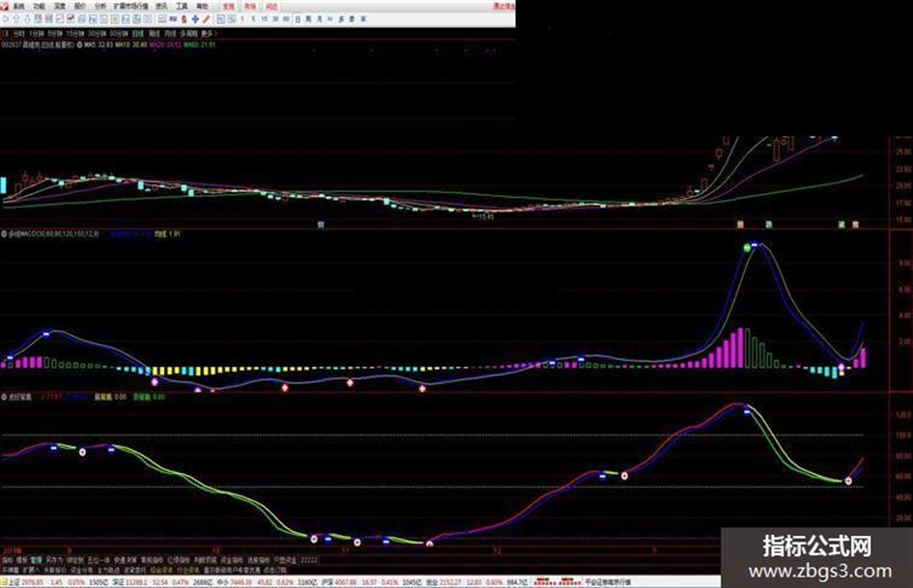Screen dimensions: 913x588
Task: Select the 22222 tab in bottom bar
Action: 308,559
